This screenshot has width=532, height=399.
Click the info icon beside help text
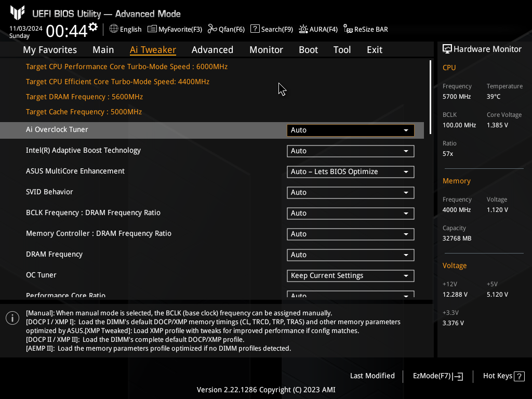12,318
